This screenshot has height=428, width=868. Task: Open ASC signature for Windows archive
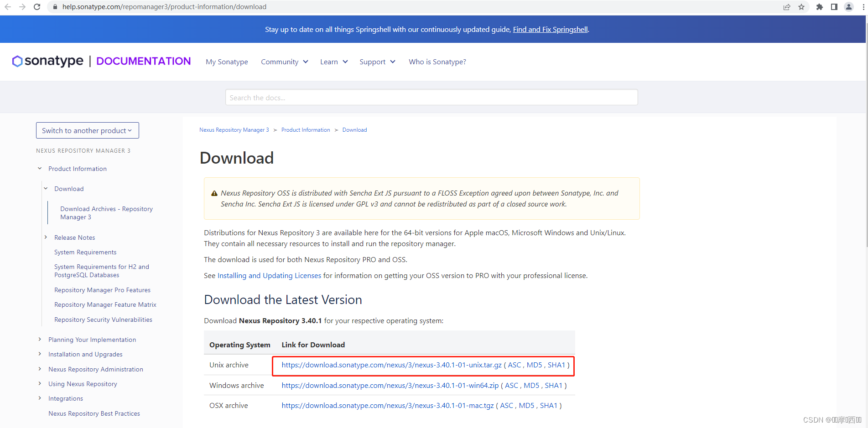point(511,386)
